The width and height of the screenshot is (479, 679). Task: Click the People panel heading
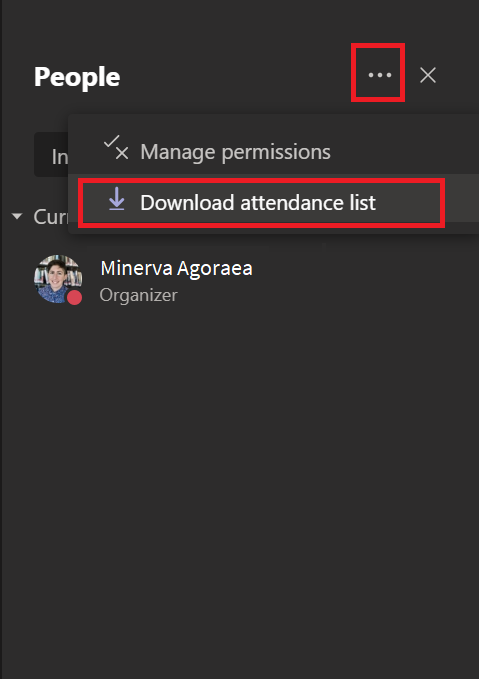[x=77, y=77]
